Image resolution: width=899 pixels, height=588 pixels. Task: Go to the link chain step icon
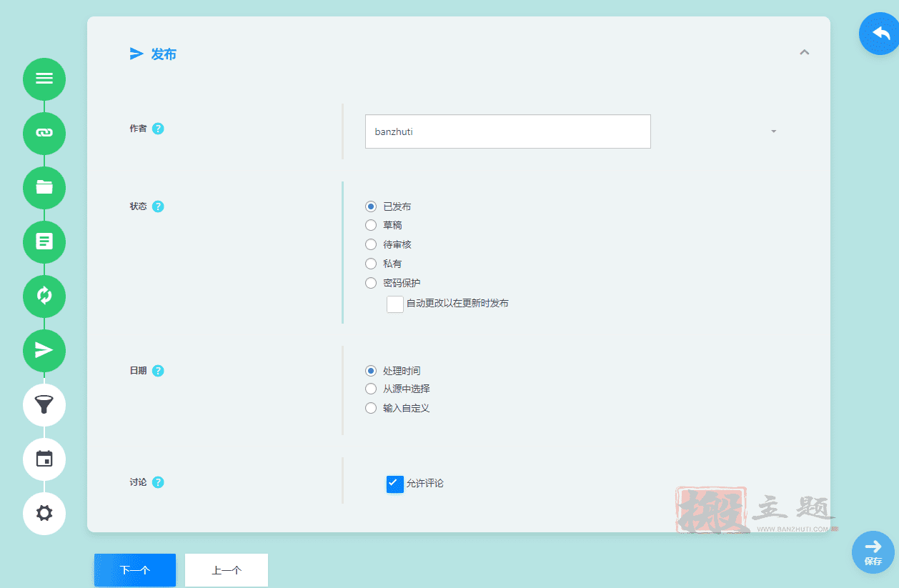click(44, 133)
